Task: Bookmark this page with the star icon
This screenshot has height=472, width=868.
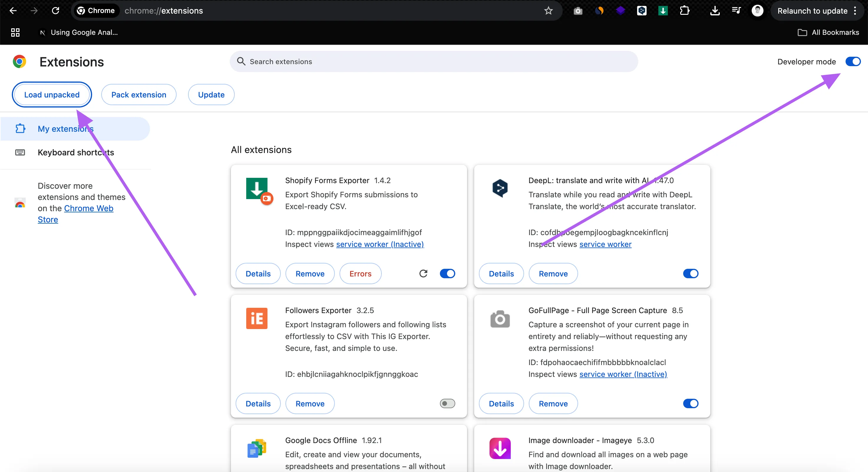Action: click(x=549, y=11)
